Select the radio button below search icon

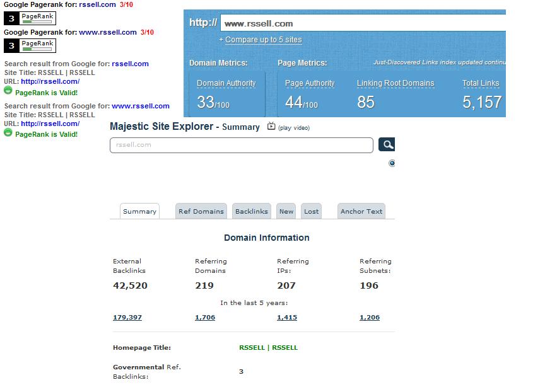tap(392, 163)
